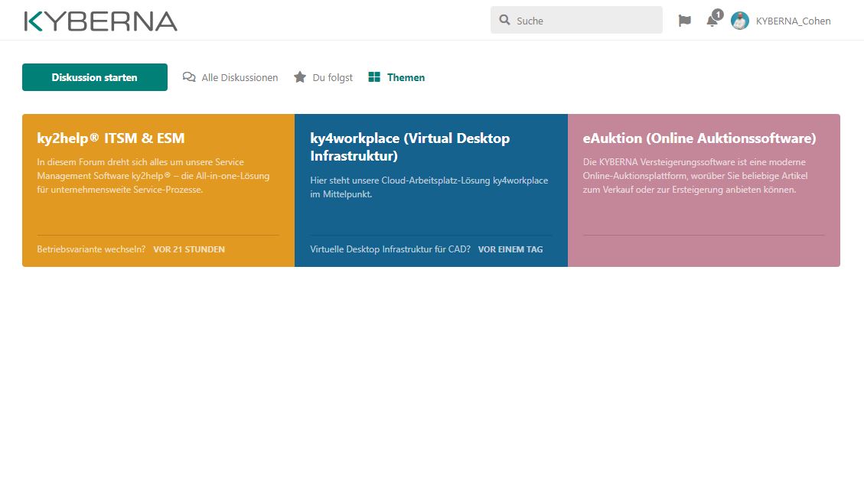Open discussion Betriebsvariante wechseln?
This screenshot has width=864, height=504.
pyautogui.click(x=91, y=249)
